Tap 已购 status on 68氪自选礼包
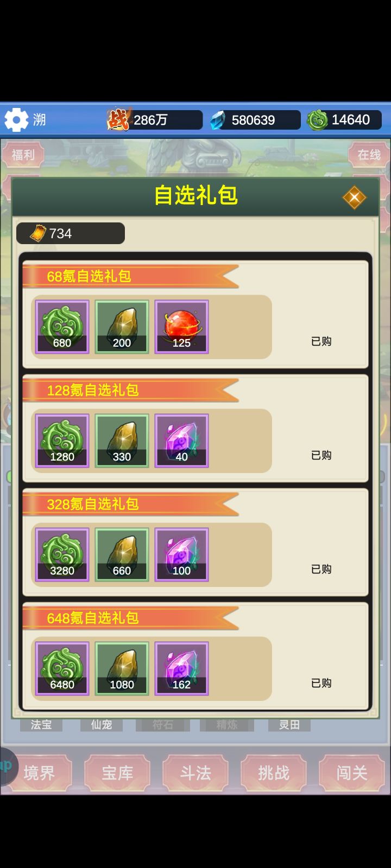 pyautogui.click(x=321, y=341)
